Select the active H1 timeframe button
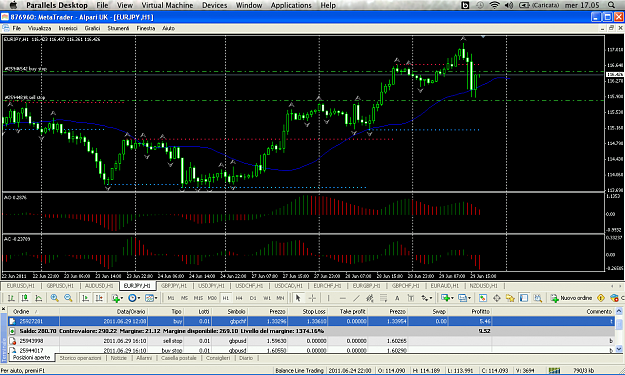625x375 pixels. [226, 298]
